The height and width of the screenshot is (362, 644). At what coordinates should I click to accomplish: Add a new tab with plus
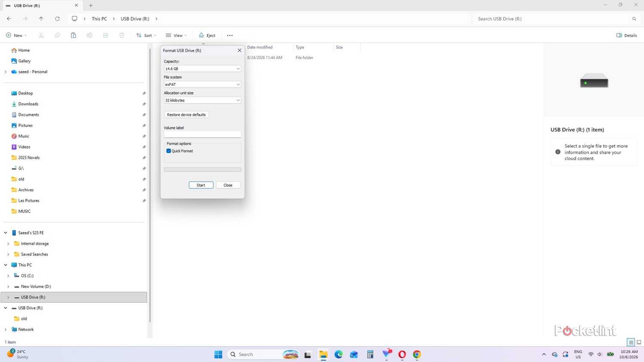pos(91,6)
